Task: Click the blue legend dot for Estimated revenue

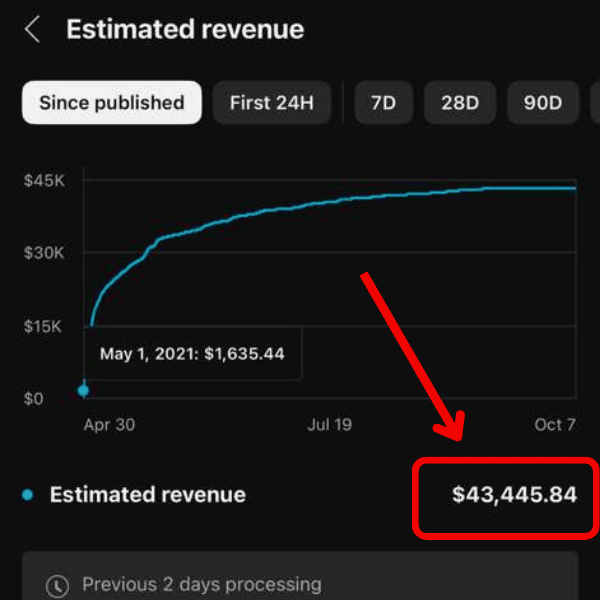Action: pyautogui.click(x=28, y=495)
